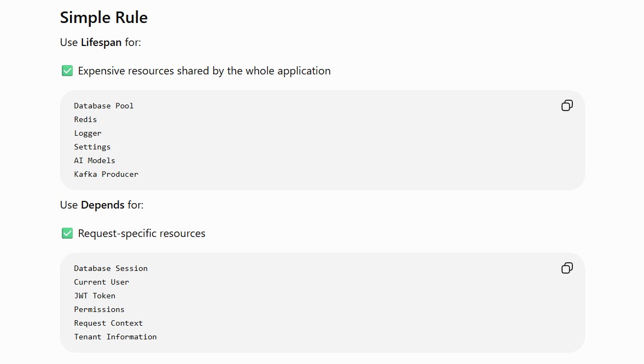Click the Kafka Producer line
The width and height of the screenshot is (644, 364).
coord(106,174)
